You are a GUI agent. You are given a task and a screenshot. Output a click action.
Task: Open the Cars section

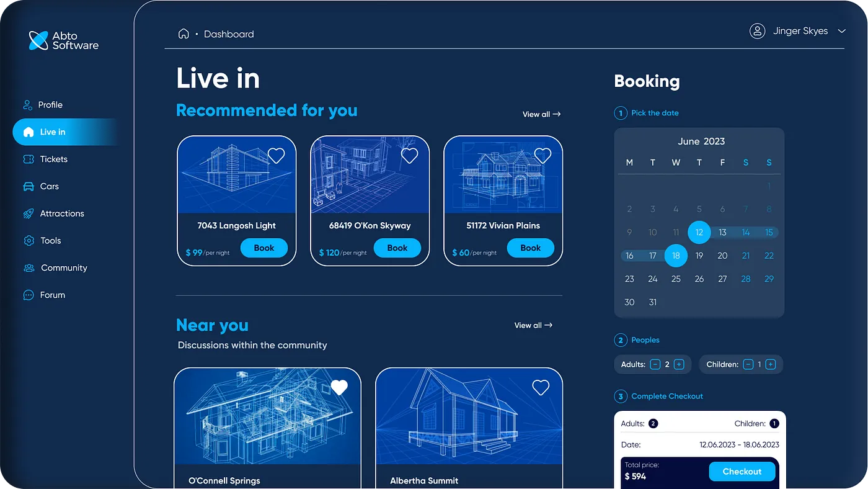pyautogui.click(x=48, y=186)
